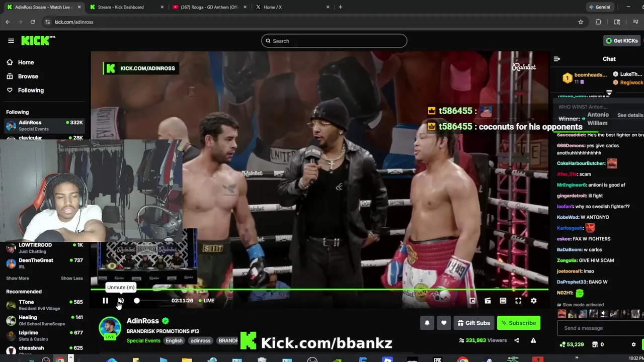
Task: Collapse the list with Show Less
Action: (71, 278)
